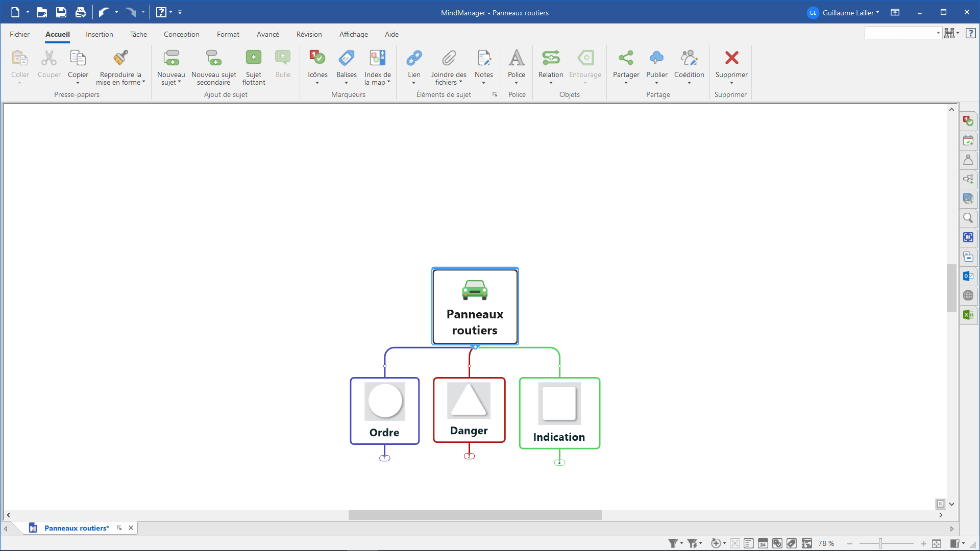980x551 pixels.
Task: Open the Partager dropdown menu
Action: point(626,83)
